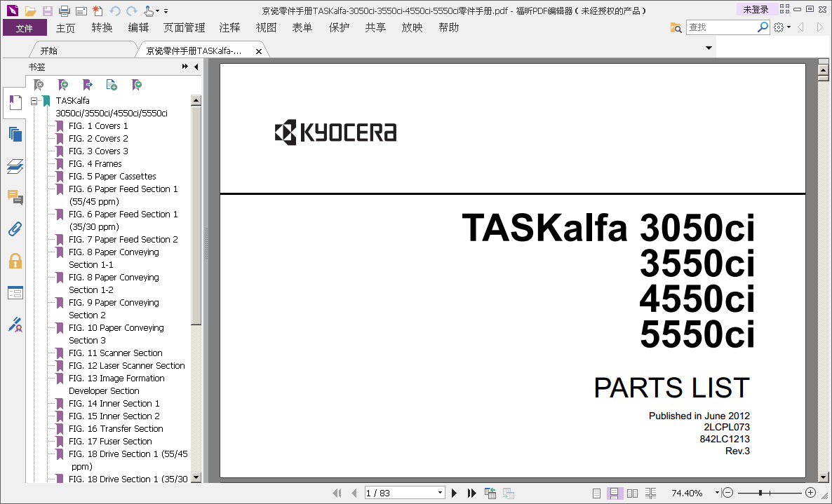Set bookmark destination with the arrow flag icon
The image size is (832, 504).
pos(88,85)
